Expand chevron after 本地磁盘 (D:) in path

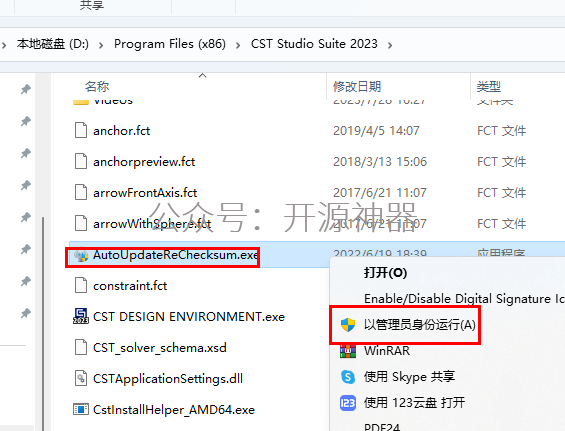pyautogui.click(x=101, y=45)
